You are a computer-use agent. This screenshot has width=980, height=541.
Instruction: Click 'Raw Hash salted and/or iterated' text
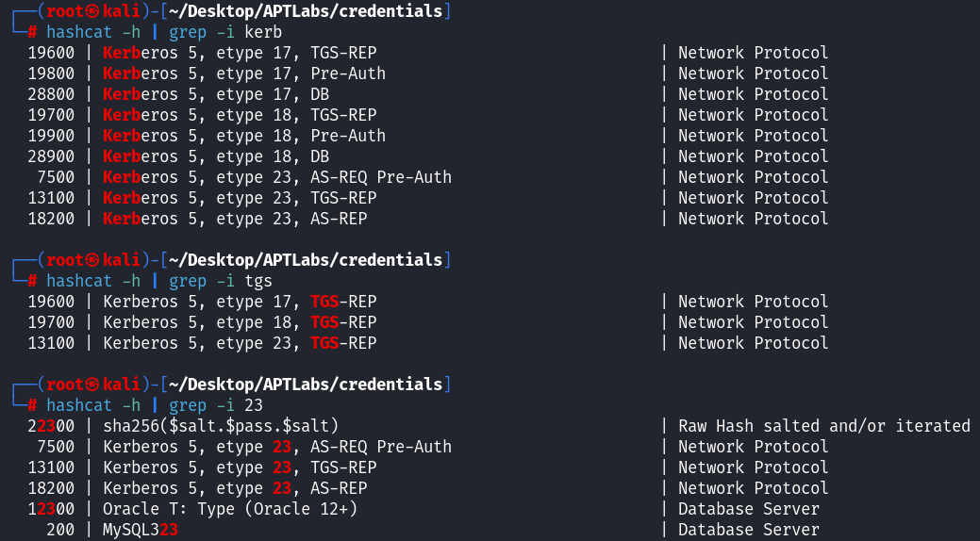click(823, 426)
